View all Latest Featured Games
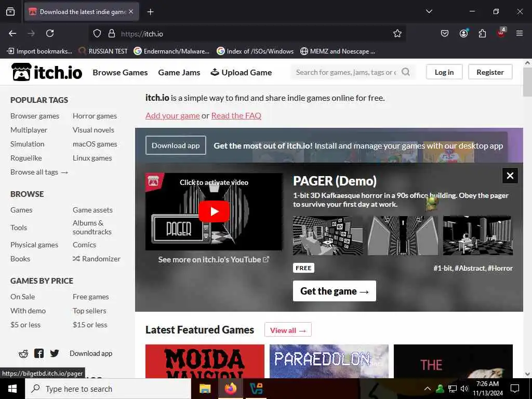The image size is (532, 399). coord(288,330)
